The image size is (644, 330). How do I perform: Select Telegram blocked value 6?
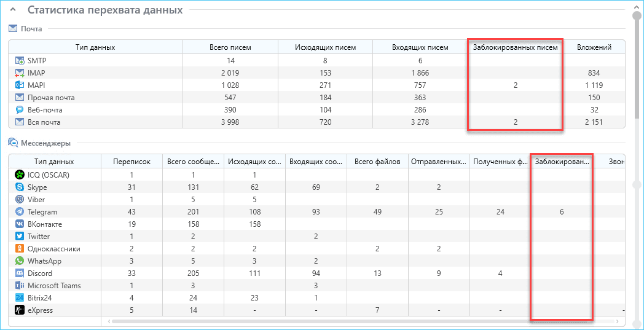pyautogui.click(x=562, y=212)
